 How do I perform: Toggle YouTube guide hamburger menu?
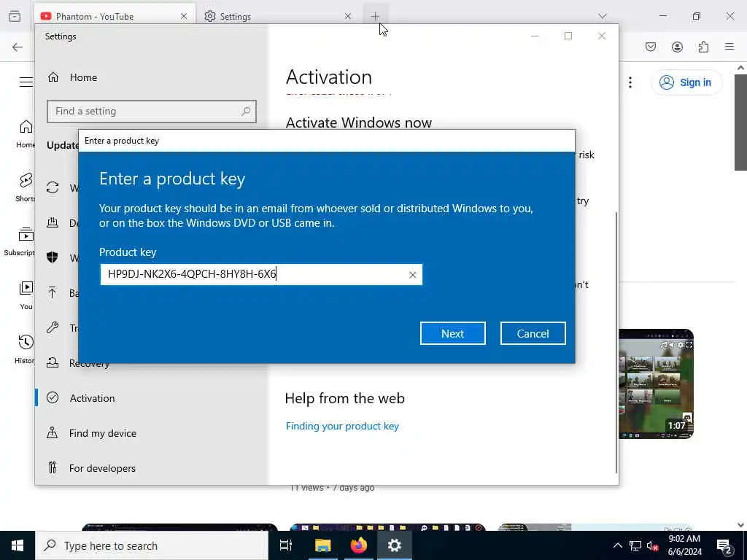[26, 82]
